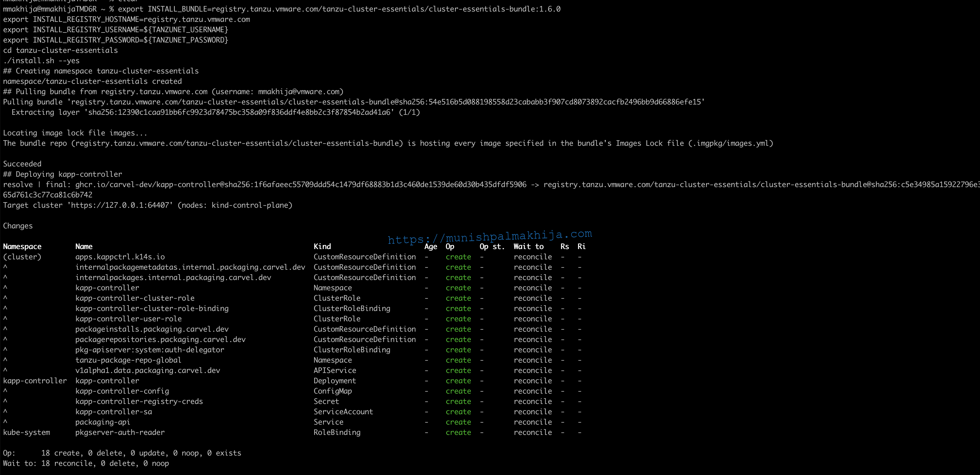Screen dimensions: 980x475
Task: Click 'kapp-controller-sa' name cell
Action: [113, 412]
